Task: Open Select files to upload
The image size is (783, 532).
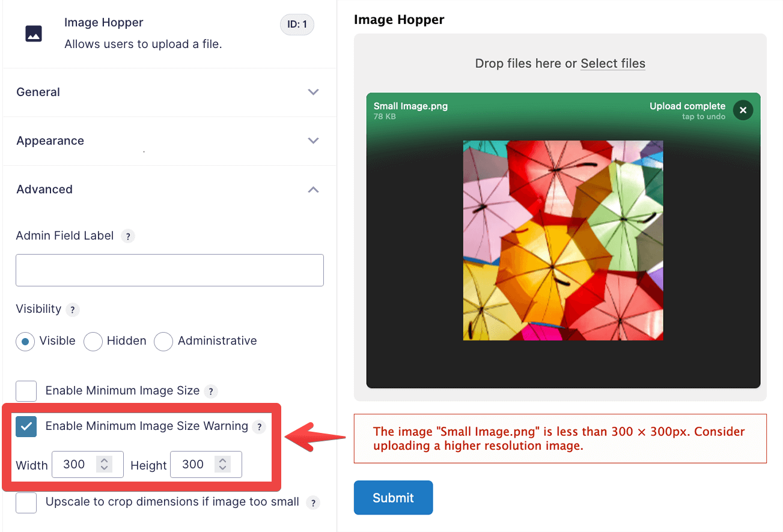Action: (x=612, y=63)
